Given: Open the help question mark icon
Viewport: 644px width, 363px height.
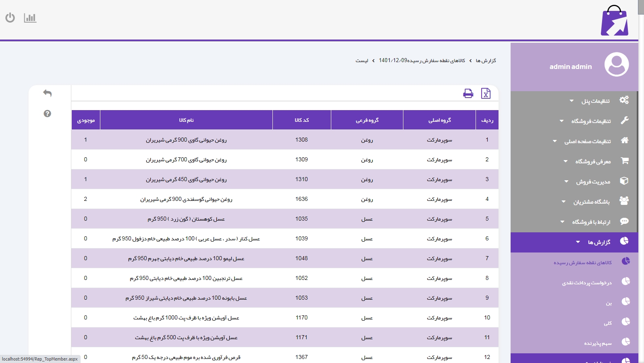Looking at the screenshot, I should [x=48, y=114].
